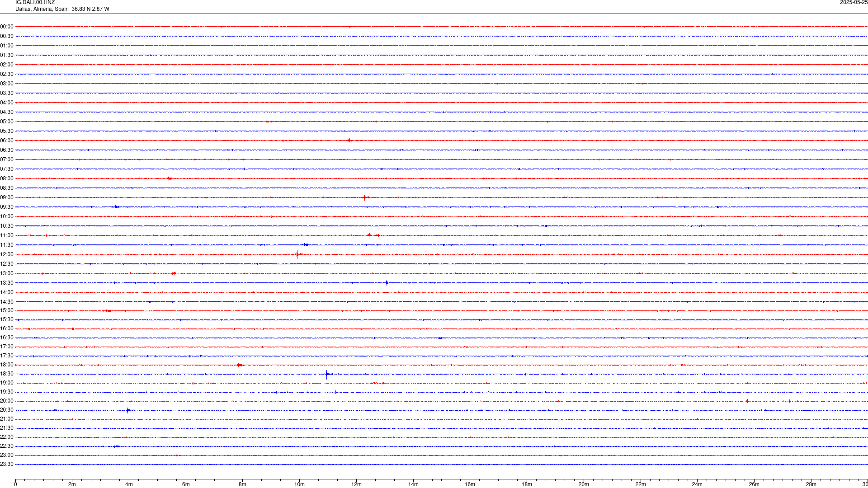868x488 pixels.
Task: Click the 14m tick label on time axis
Action: click(413, 484)
